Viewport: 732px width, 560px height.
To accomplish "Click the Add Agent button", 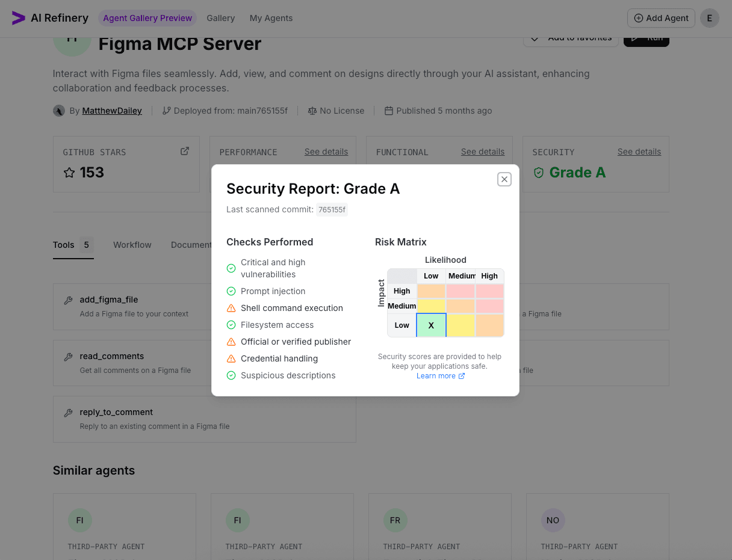I will pyautogui.click(x=661, y=18).
